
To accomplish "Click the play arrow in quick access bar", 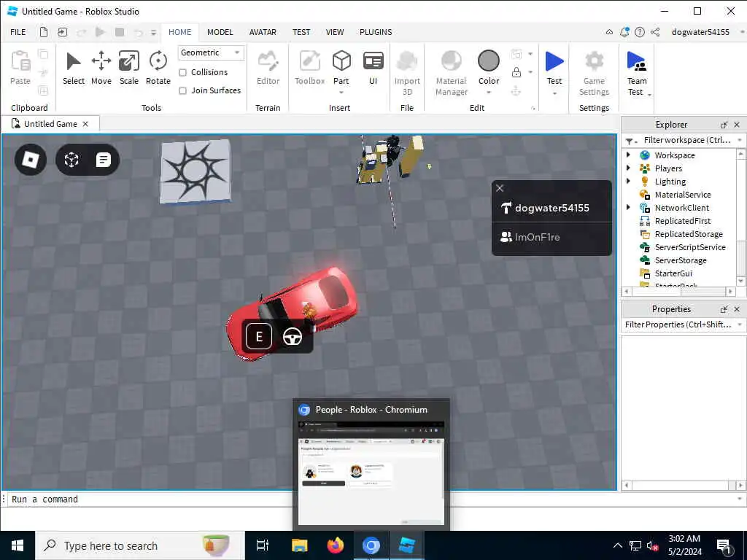I will pos(100,32).
